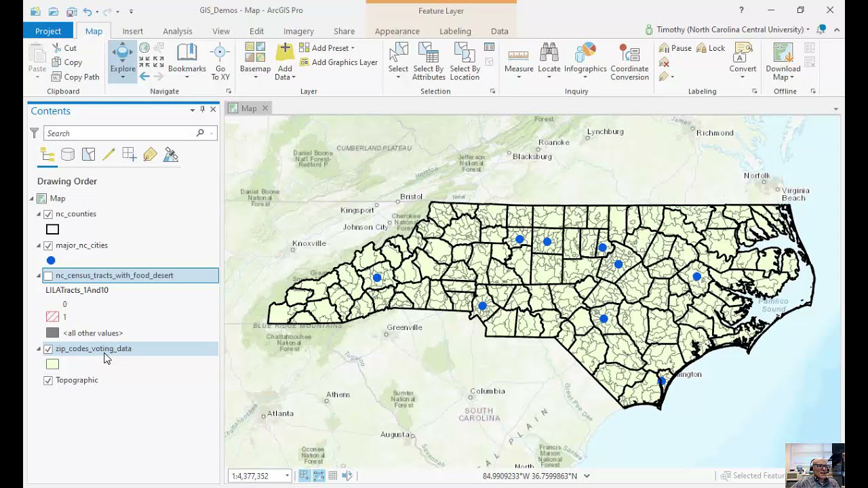Click the Convert labels icon
The image size is (868, 488).
(743, 54)
